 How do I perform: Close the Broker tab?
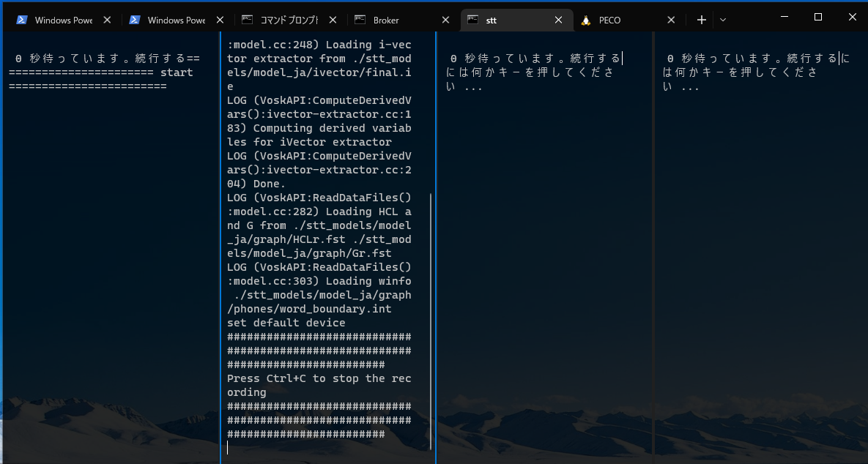point(445,20)
